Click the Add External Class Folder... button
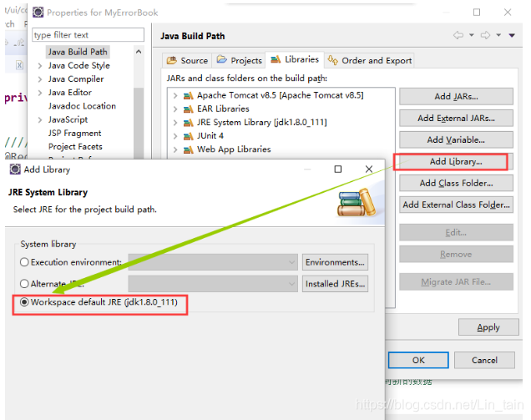 [x=456, y=205]
